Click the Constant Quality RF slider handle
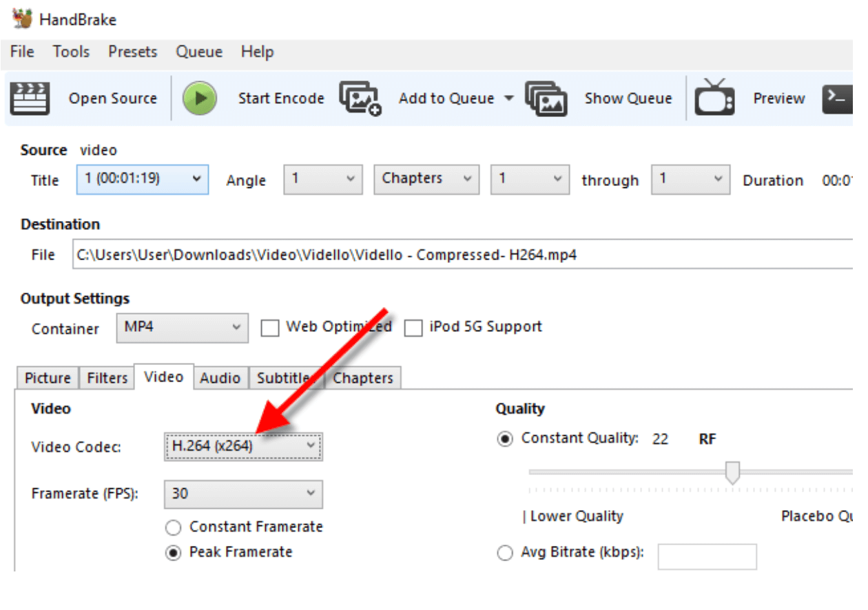Image resolution: width=868 pixels, height=610 pixels. point(733,472)
